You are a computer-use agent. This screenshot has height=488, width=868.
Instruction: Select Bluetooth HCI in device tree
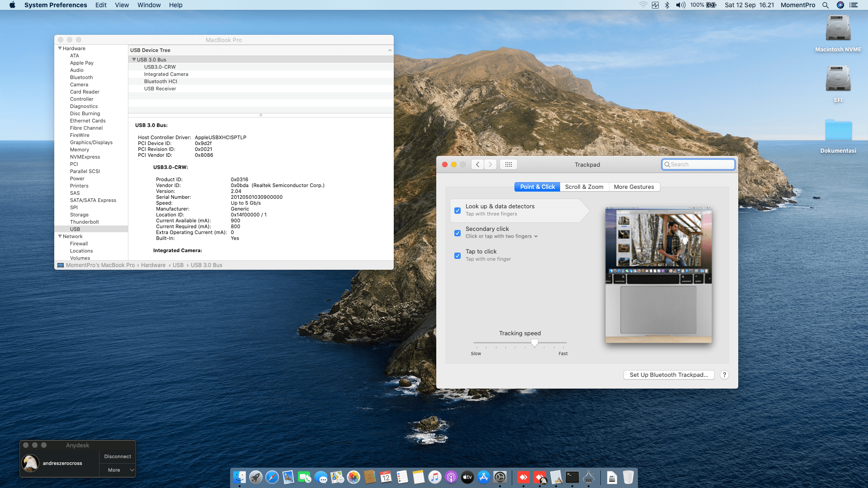click(160, 81)
